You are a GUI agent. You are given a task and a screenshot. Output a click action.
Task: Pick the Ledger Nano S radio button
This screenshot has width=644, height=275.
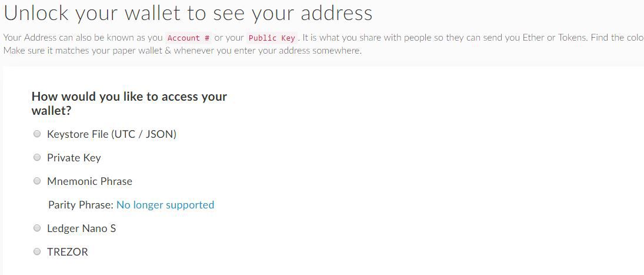[37, 228]
